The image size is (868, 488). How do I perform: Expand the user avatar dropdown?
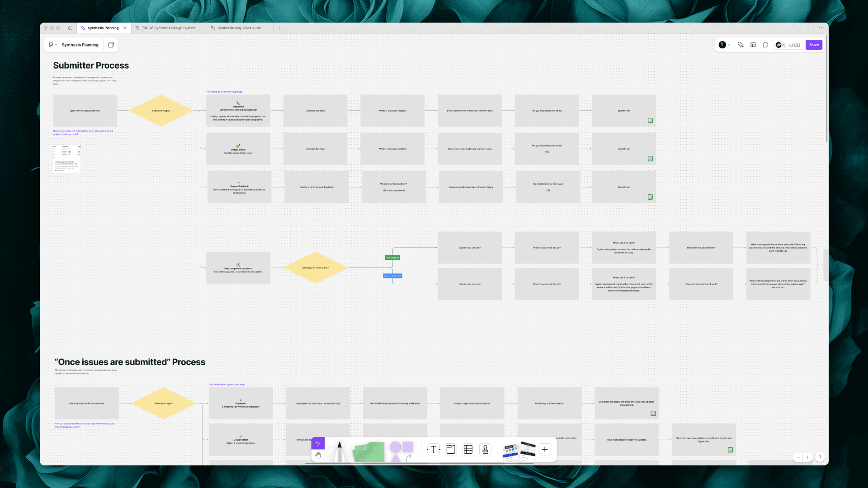point(725,45)
